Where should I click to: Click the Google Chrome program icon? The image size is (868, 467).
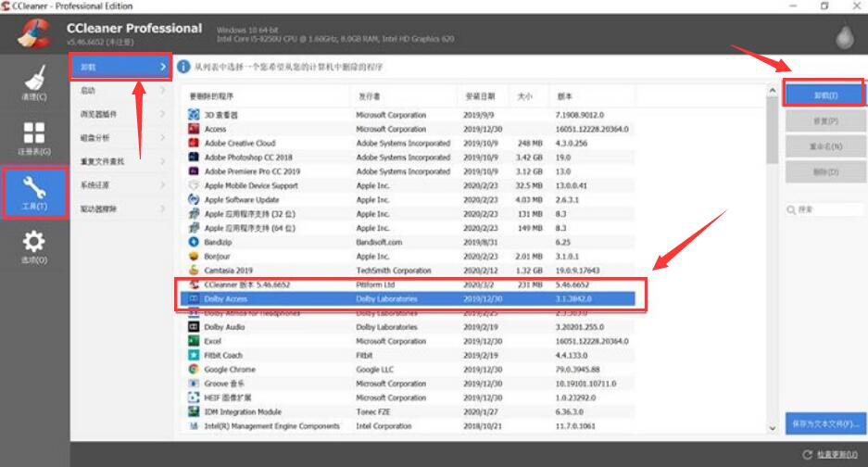(194, 370)
